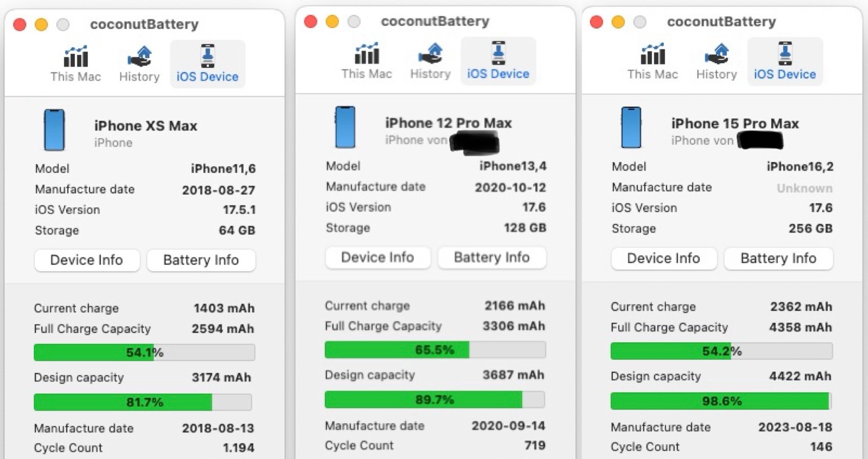The image size is (868, 459).
Task: Click History icon in the 15 Pro Max window
Action: 716,54
